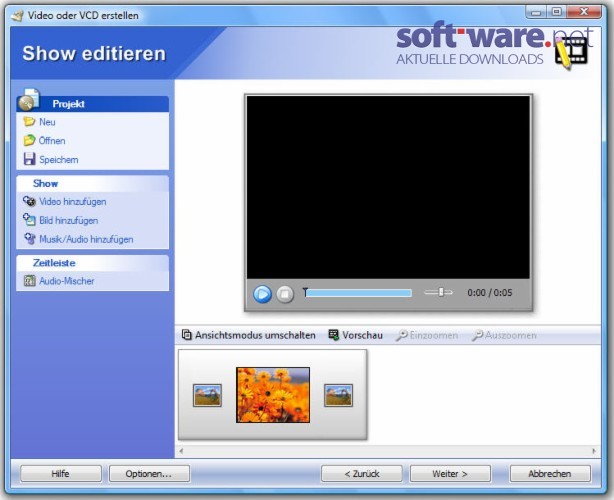
Task: Minimize the Video oder VCD window
Action: (536, 12)
